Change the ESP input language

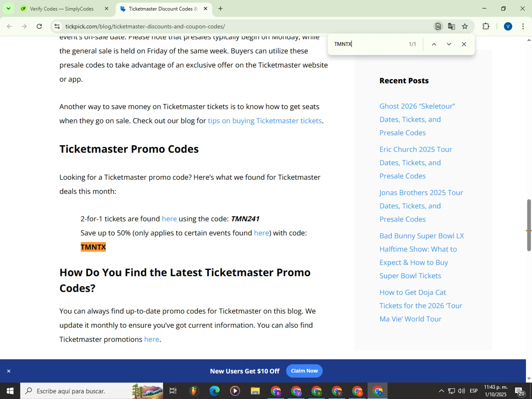tap(473, 391)
